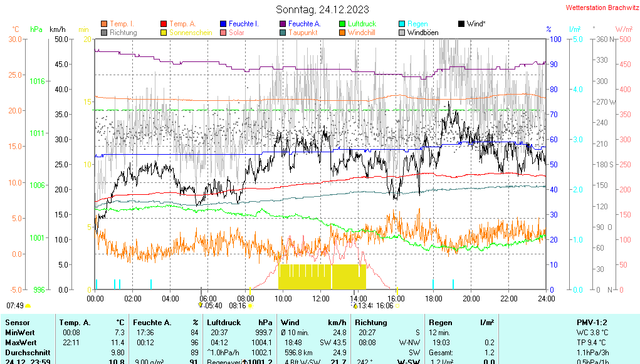
Task: Click the Windchill legend label
Action: tap(361, 33)
